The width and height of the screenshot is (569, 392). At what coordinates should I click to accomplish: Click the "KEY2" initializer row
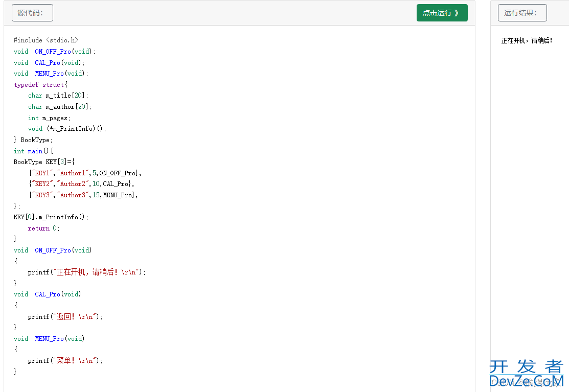(82, 184)
